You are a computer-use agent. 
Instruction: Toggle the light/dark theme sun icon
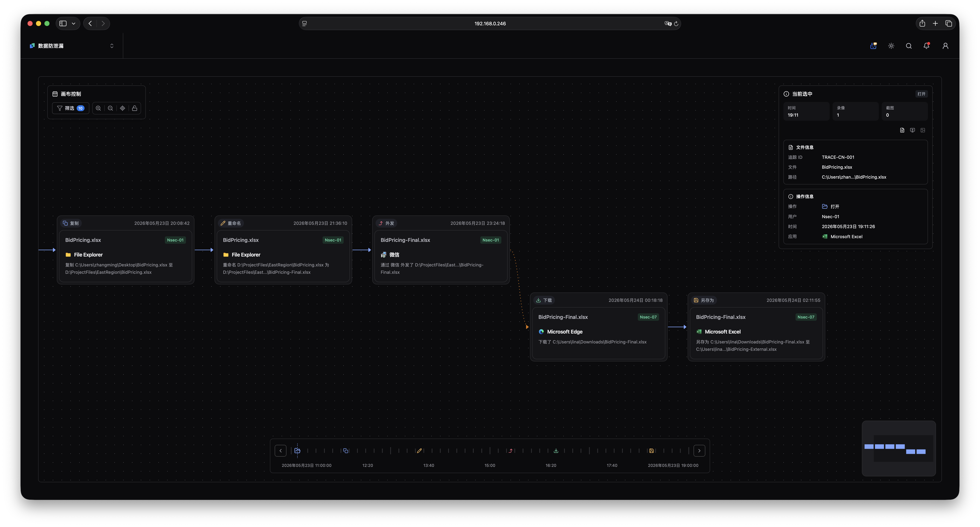click(891, 46)
